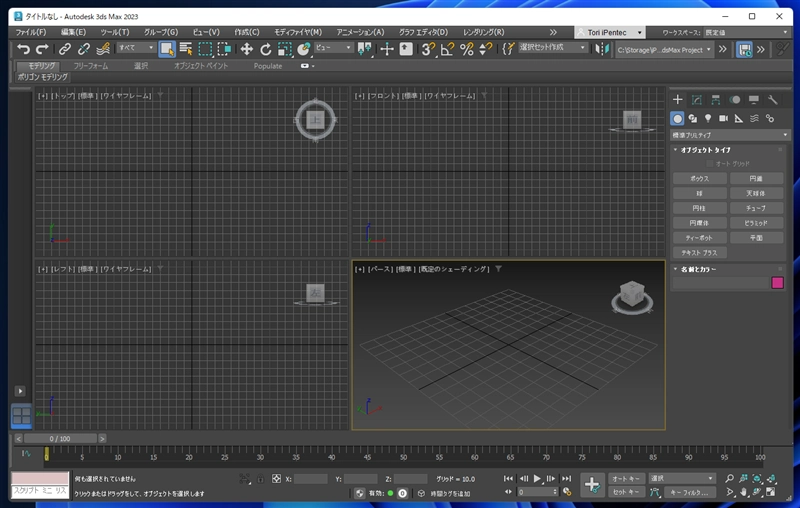Open project path C:\Storage dropdown
The height and width of the screenshot is (508, 800).
pyautogui.click(x=664, y=50)
